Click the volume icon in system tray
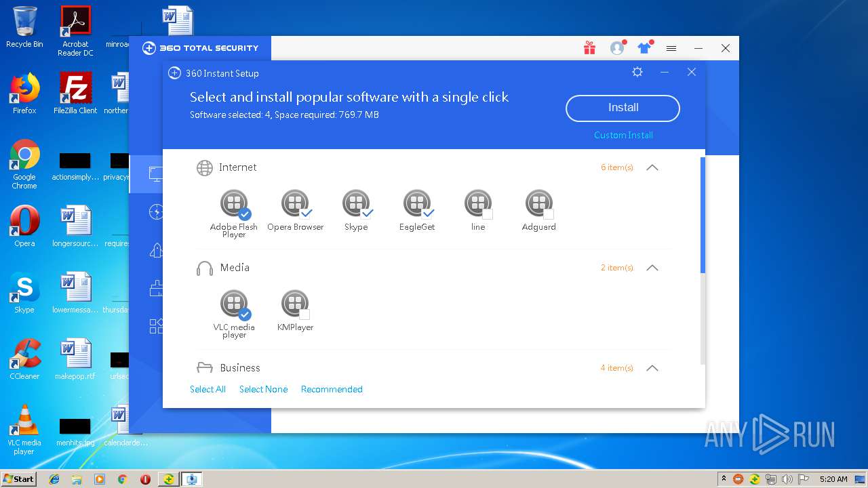 tap(787, 479)
